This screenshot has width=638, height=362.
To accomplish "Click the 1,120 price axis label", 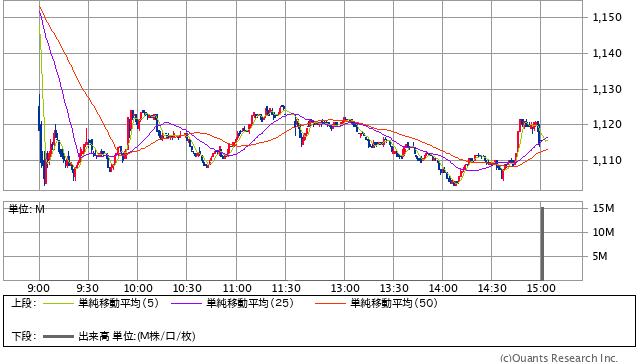I will pyautogui.click(x=607, y=124).
